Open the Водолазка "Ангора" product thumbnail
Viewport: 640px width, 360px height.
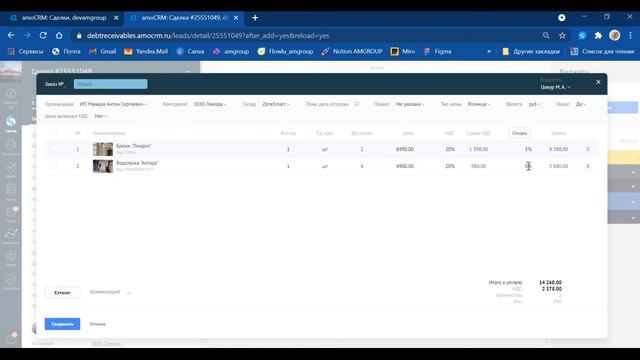[x=103, y=166]
